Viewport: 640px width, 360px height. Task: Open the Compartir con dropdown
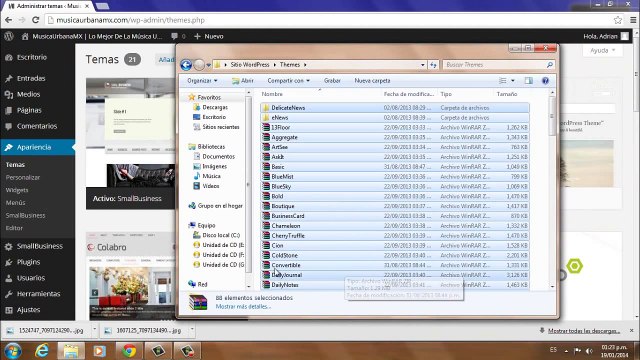[x=289, y=81]
